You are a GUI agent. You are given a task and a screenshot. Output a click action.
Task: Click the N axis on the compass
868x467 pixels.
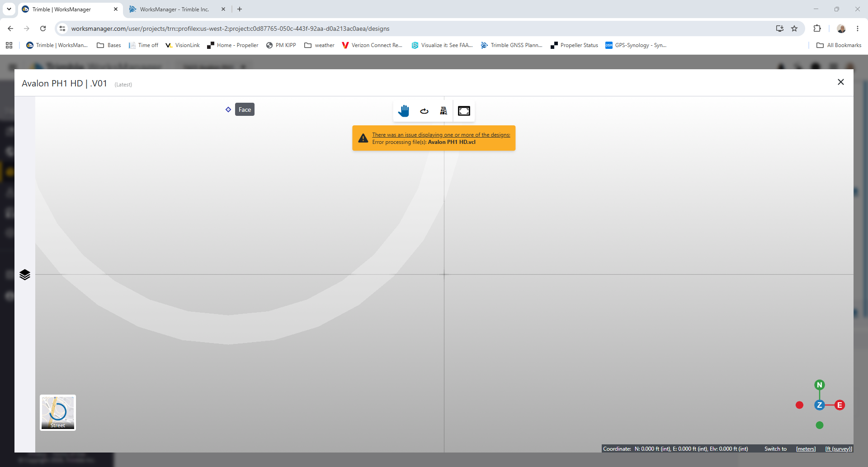click(x=820, y=385)
